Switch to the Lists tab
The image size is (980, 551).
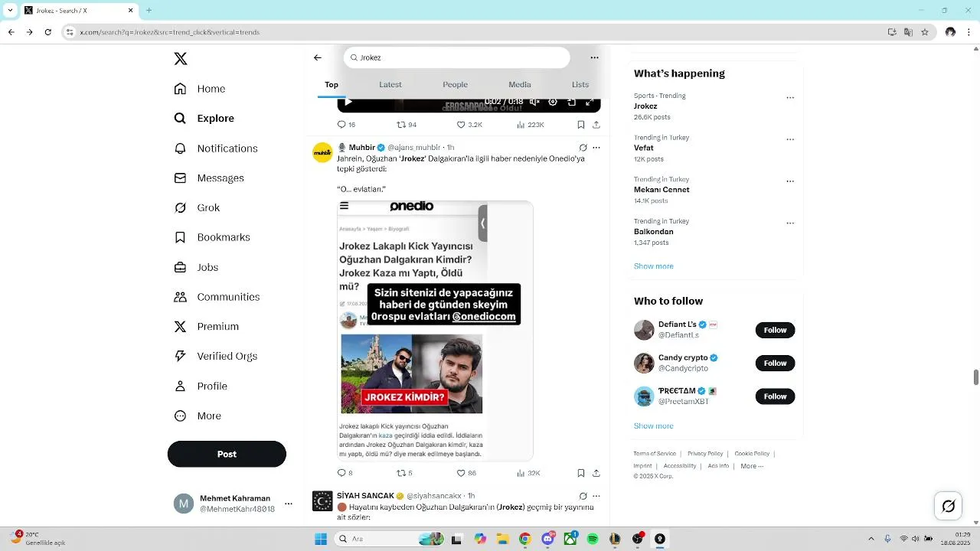[x=580, y=84]
